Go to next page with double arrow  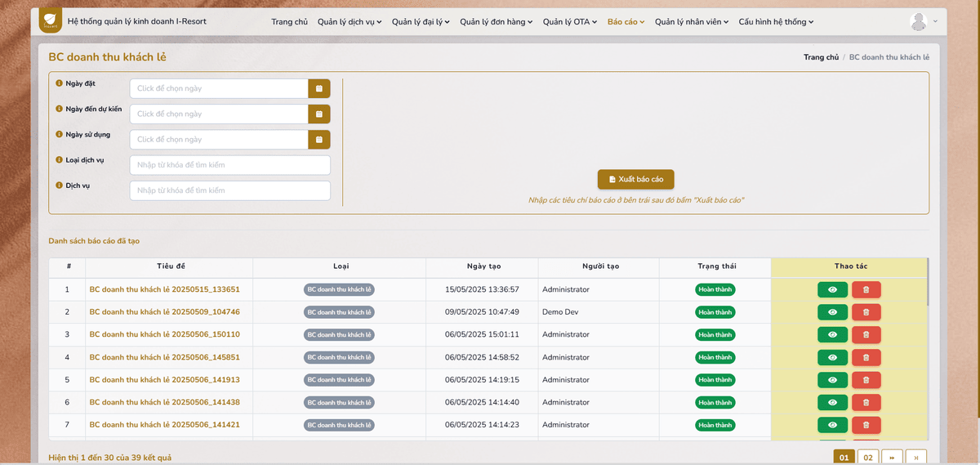coord(892,458)
